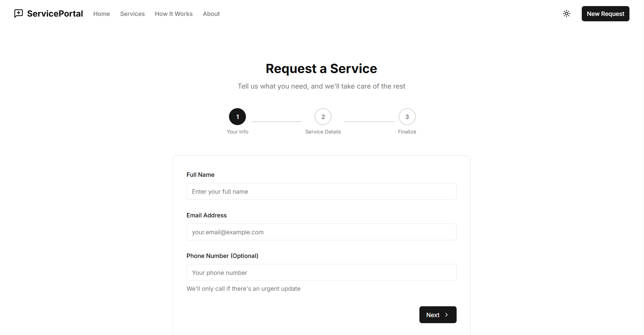
Task: Click the ServicePortal brand name text
Action: click(55, 14)
